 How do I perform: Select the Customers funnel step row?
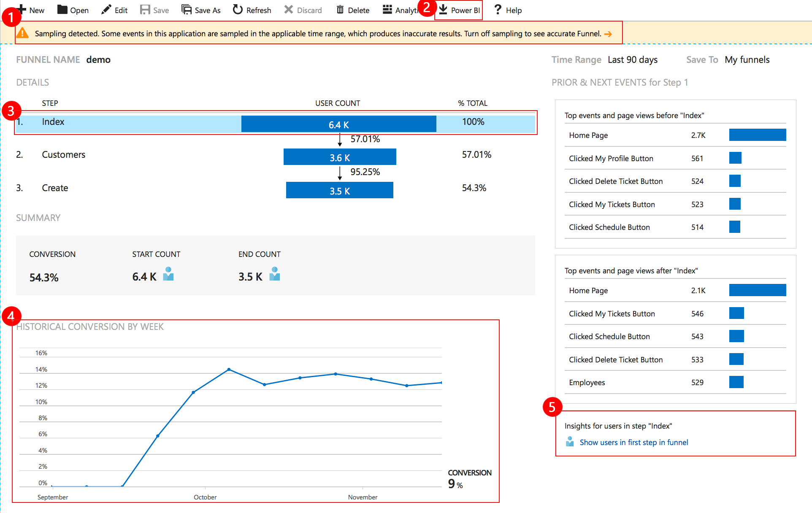[63, 155]
